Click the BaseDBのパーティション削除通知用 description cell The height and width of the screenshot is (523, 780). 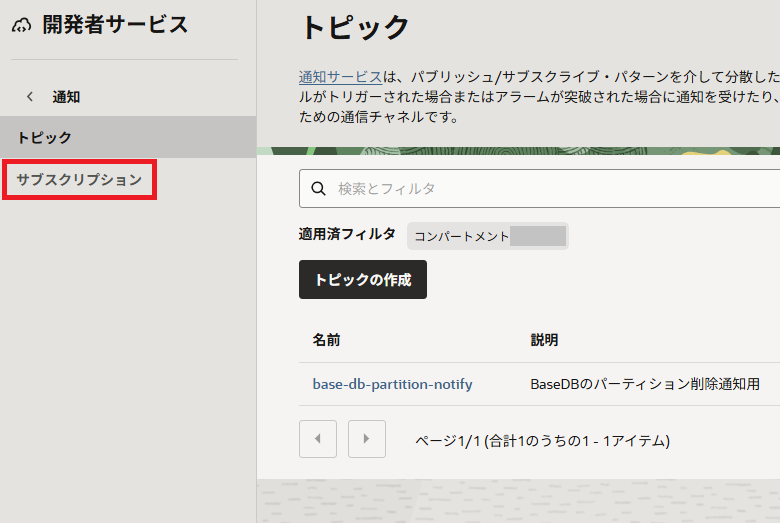tap(645, 384)
